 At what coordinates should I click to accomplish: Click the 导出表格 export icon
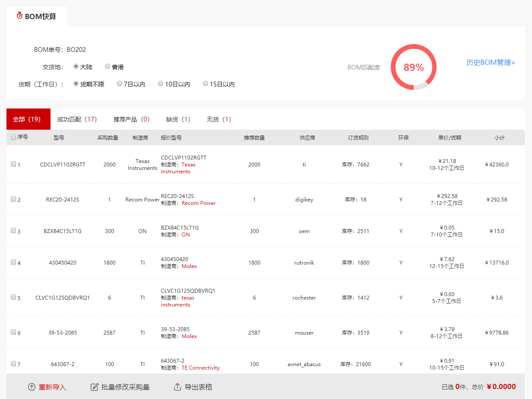click(x=177, y=387)
